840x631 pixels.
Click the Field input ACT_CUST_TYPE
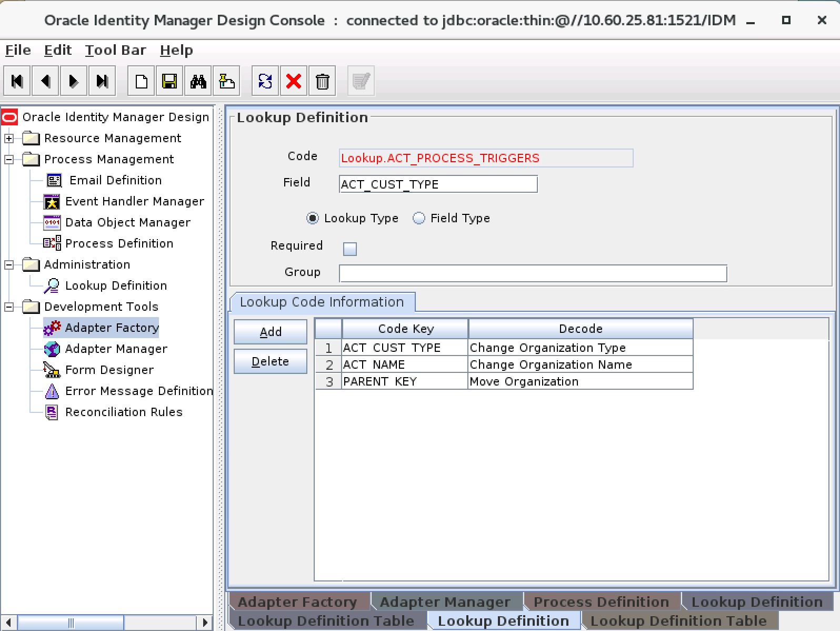(438, 184)
